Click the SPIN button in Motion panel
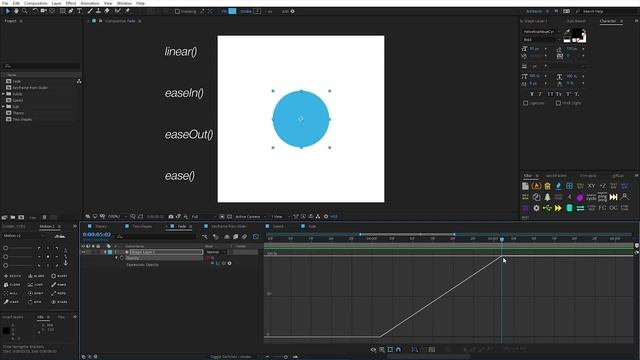Screen dimensions: 640x360 pyautogui.click(x=36, y=302)
